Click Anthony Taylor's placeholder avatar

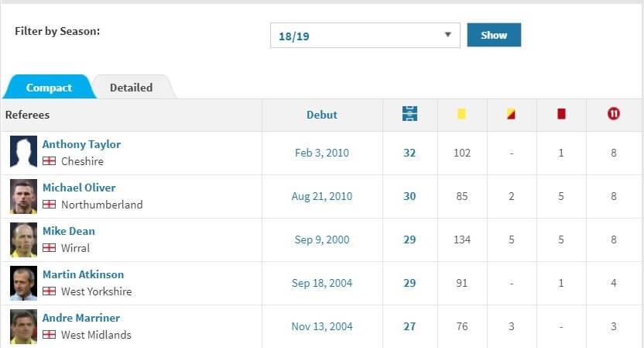tap(23, 153)
